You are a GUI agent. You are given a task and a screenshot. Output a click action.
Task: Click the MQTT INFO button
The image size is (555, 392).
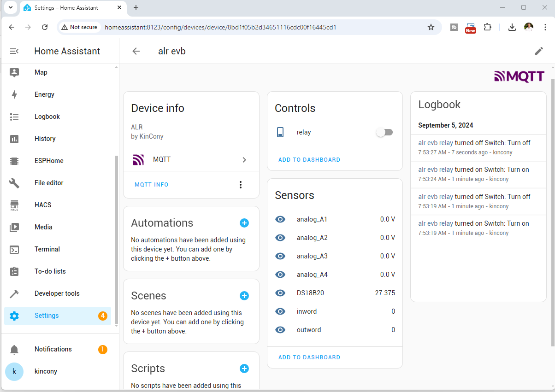pyautogui.click(x=152, y=185)
